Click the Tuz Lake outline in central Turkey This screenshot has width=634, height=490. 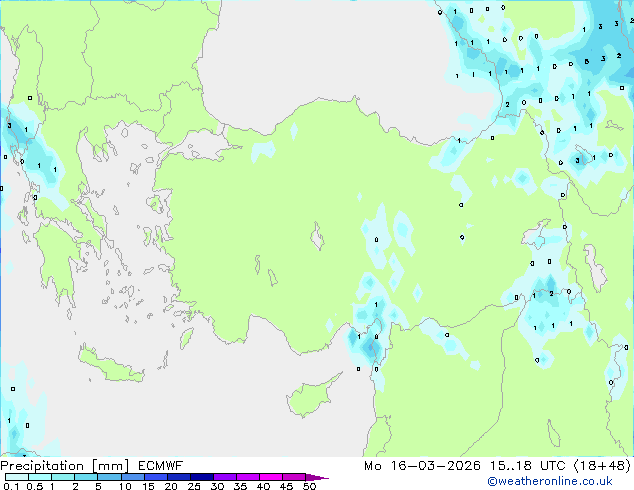coord(317,237)
